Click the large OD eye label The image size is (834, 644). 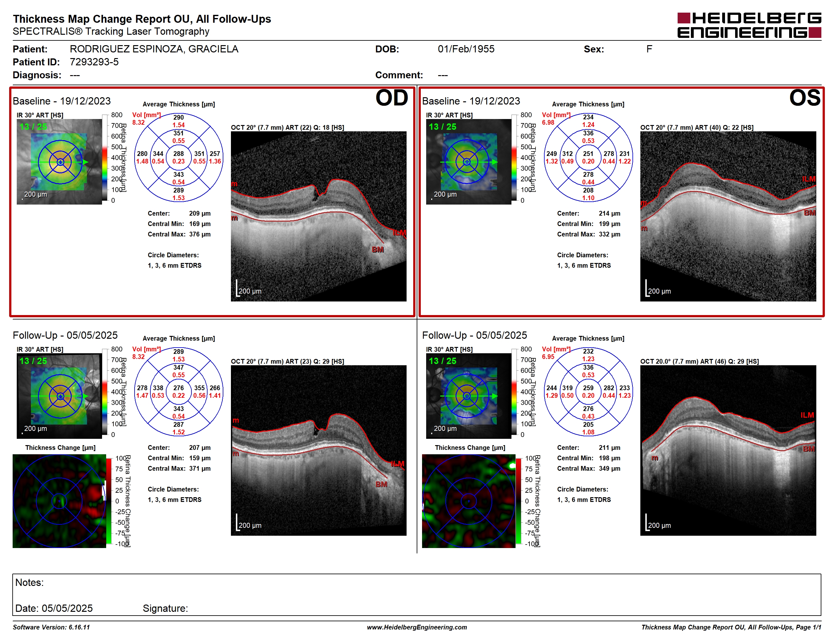[x=391, y=98]
